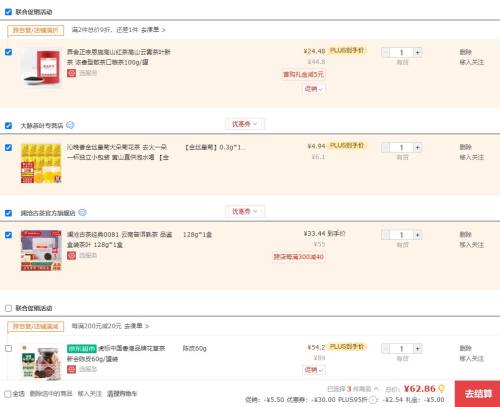Click 去凑单 link for 满2件 9折 promotion
This screenshot has height=407, width=500.
[x=153, y=30]
